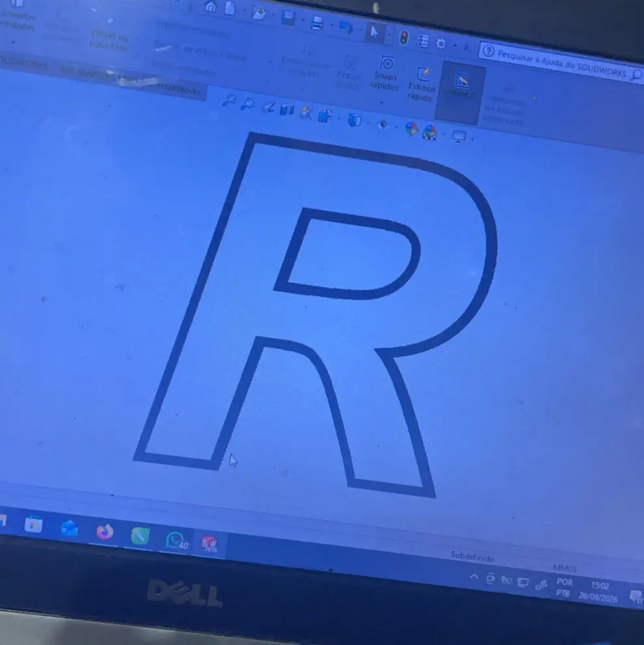Create a new document icon
Viewport: 644px width, 645px height.
click(x=230, y=8)
